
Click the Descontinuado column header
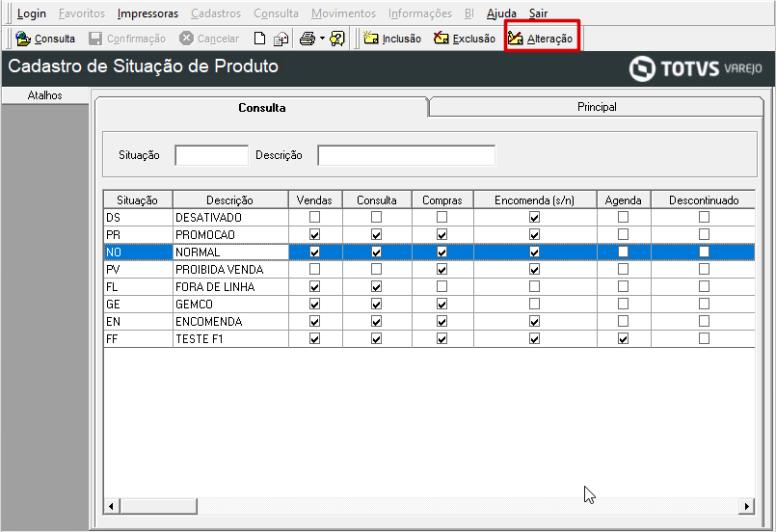pyautogui.click(x=704, y=199)
